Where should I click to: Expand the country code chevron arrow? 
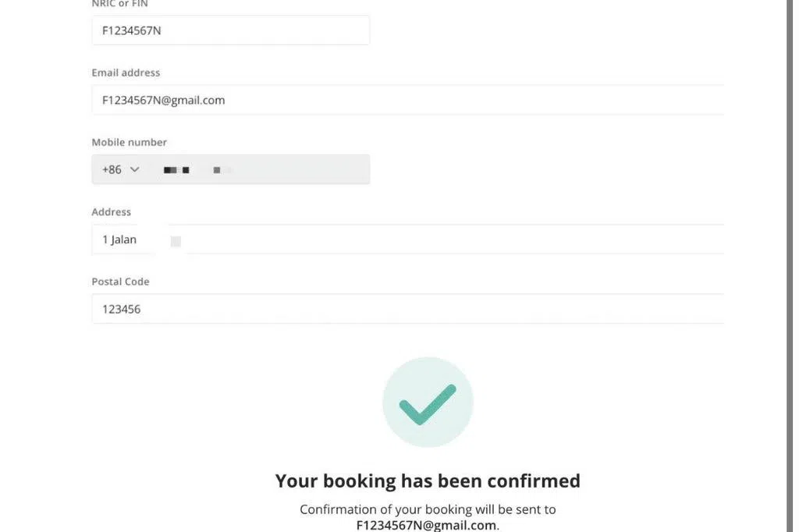134,169
